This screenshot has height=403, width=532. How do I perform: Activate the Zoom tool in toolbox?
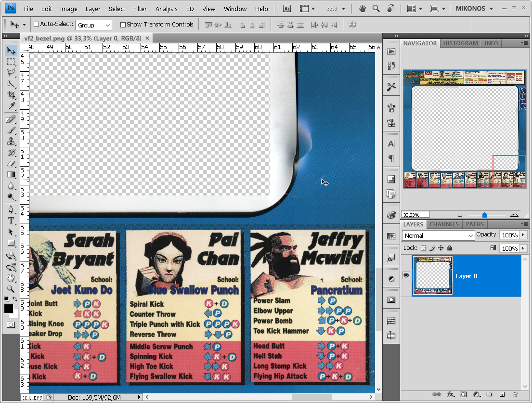[x=11, y=289]
